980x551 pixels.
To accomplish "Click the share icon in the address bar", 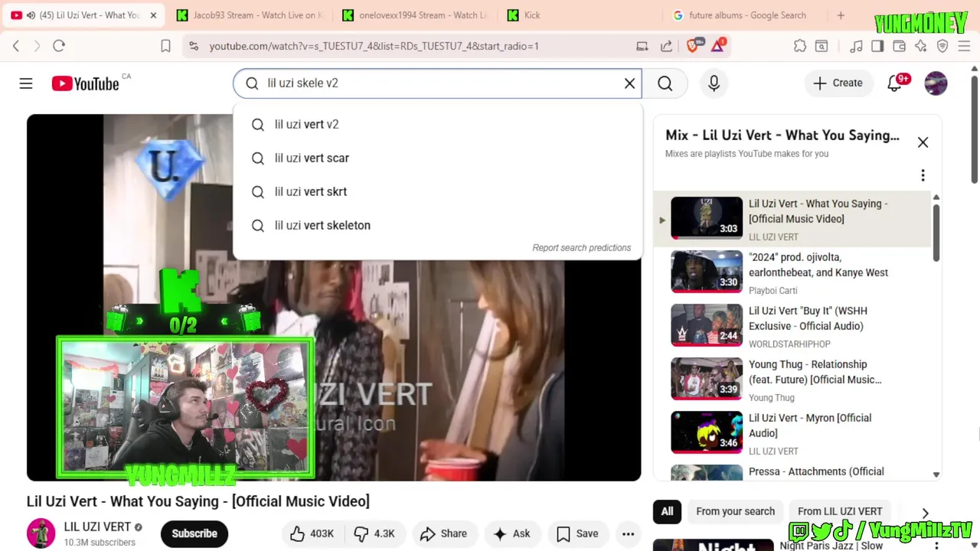I will (666, 46).
